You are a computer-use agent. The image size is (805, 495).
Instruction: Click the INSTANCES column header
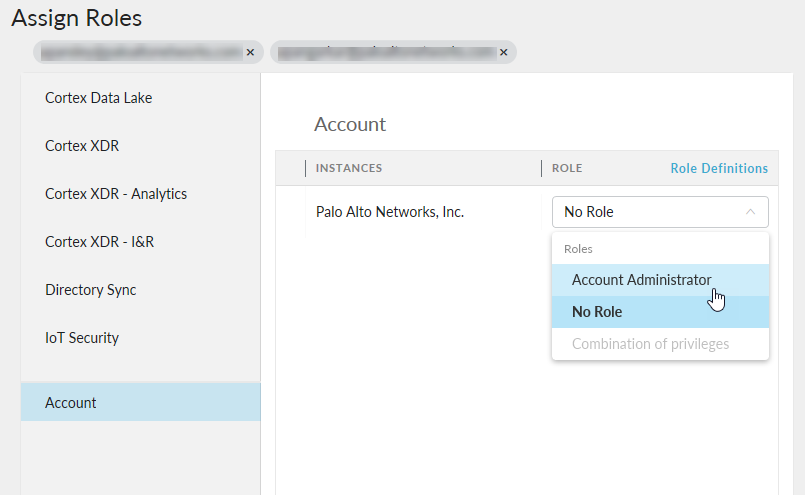[349, 168]
